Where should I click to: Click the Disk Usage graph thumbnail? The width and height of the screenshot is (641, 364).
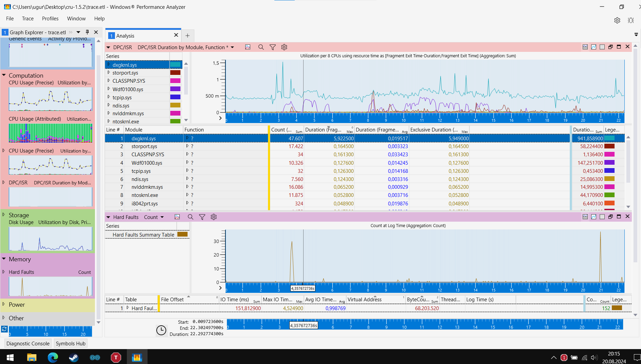pos(51,239)
